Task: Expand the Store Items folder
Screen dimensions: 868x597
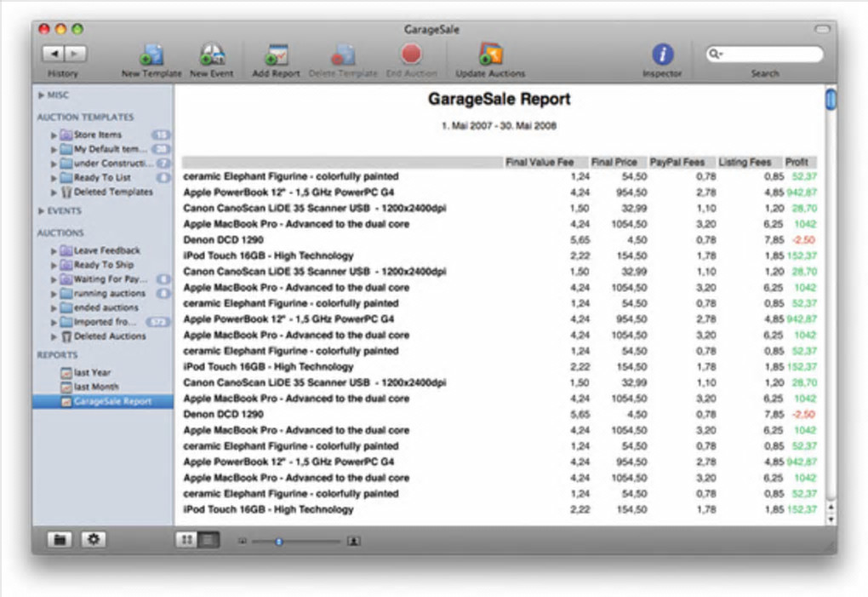Action: (54, 135)
